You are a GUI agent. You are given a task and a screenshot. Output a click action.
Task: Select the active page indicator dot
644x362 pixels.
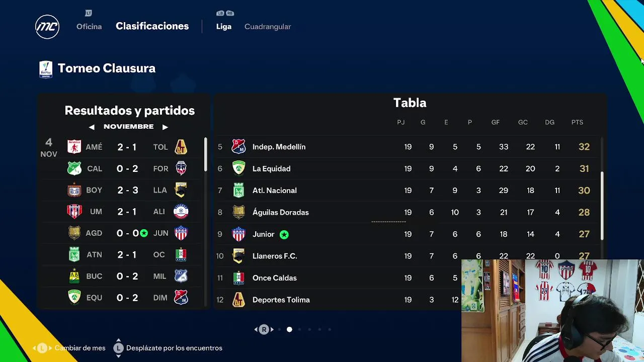[x=289, y=329]
